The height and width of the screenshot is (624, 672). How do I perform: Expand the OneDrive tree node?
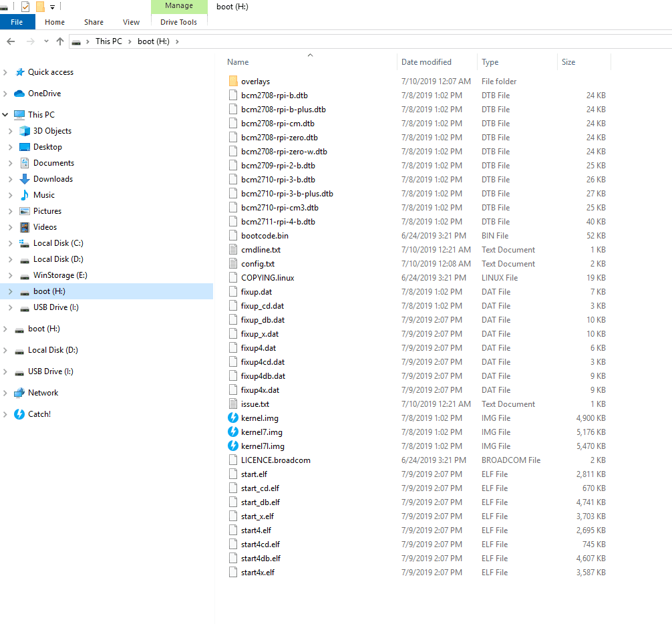pyautogui.click(x=5, y=94)
